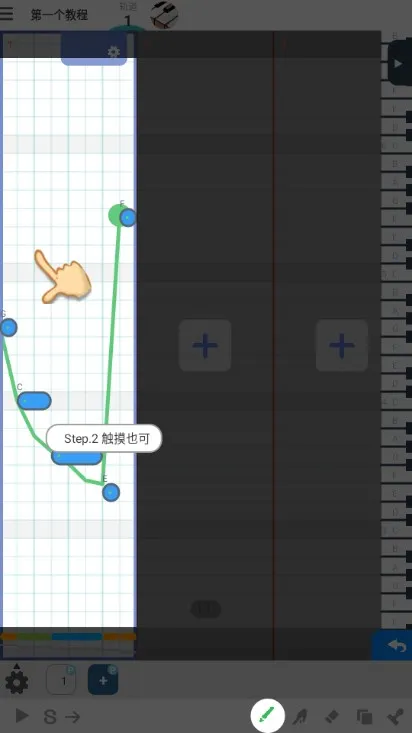Select the green pen drawing tool

(267, 715)
